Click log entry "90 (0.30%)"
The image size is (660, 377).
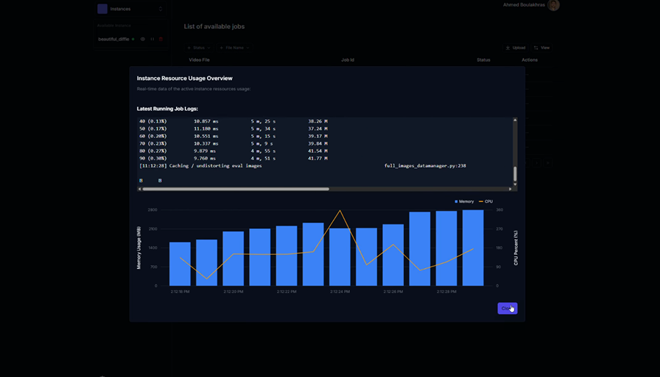point(153,158)
